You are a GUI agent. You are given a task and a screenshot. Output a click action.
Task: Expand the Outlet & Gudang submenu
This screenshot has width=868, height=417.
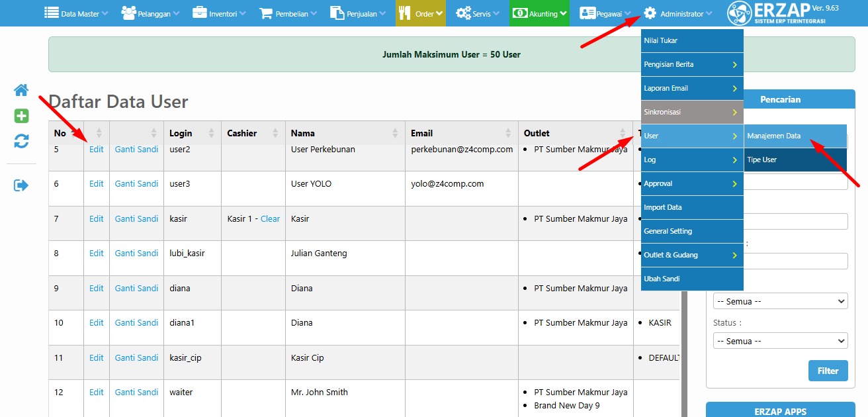pyautogui.click(x=691, y=255)
